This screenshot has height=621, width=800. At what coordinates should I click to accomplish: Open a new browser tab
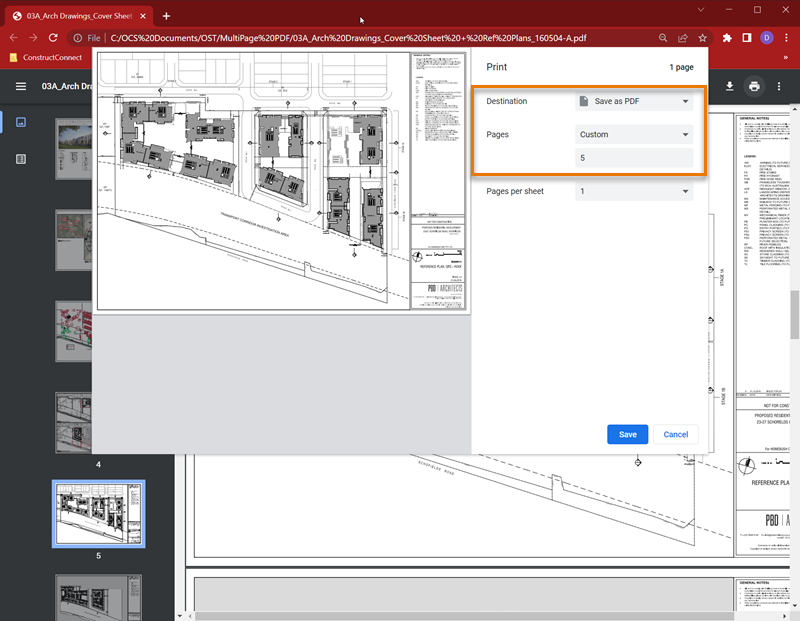(x=166, y=16)
